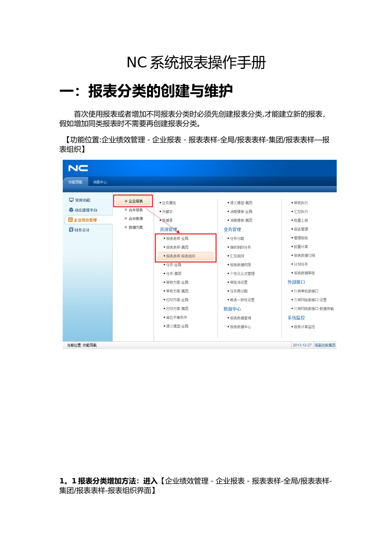Open 批量上报
This screenshot has width=392, height=555.
[x=301, y=221]
